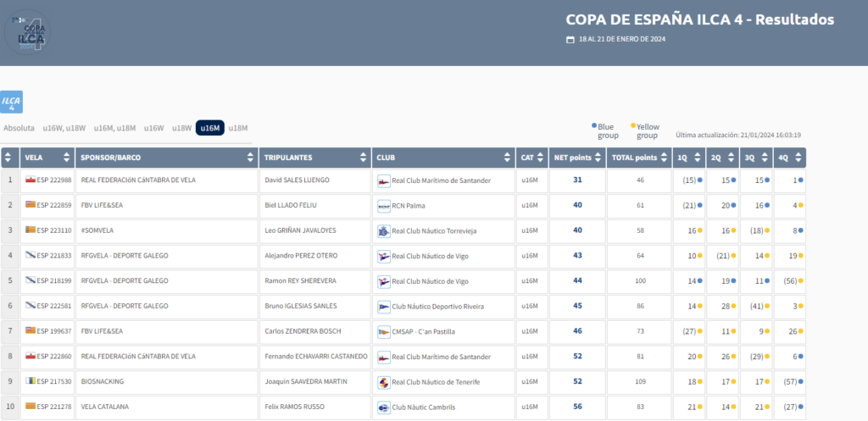Image resolution: width=868 pixels, height=421 pixels.
Task: Click the ILCA 4 class badge
Action: [11, 102]
